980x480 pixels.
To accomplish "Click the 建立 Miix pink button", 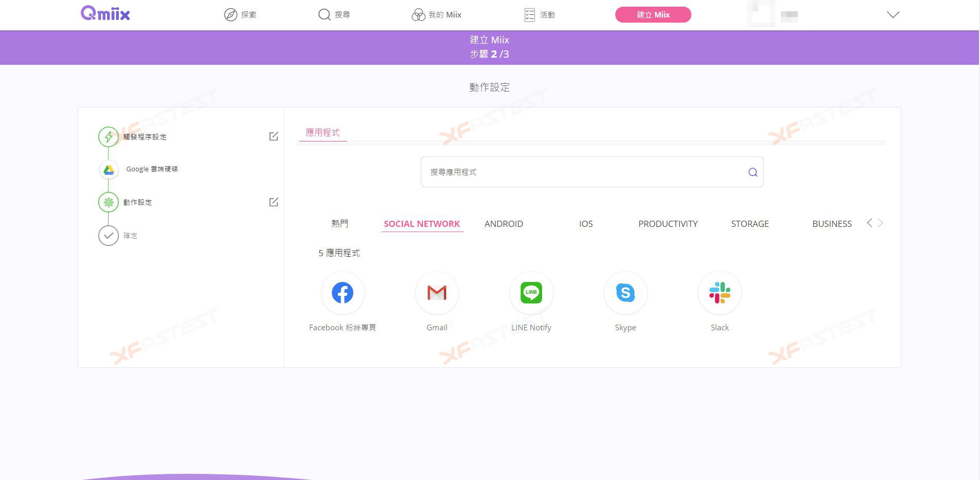I will coord(653,14).
